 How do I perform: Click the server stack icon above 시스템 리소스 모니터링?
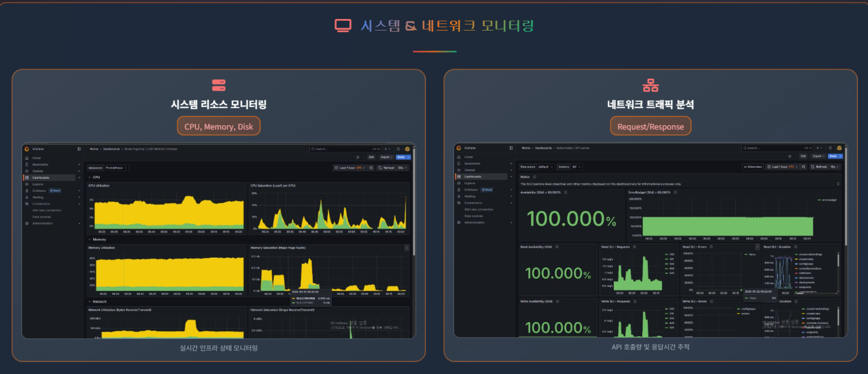click(219, 85)
